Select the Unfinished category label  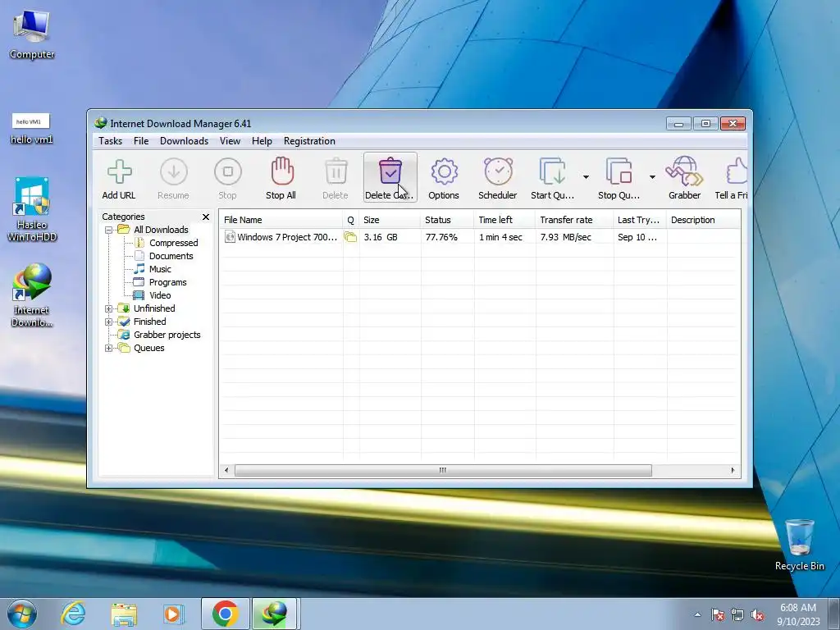tap(154, 308)
